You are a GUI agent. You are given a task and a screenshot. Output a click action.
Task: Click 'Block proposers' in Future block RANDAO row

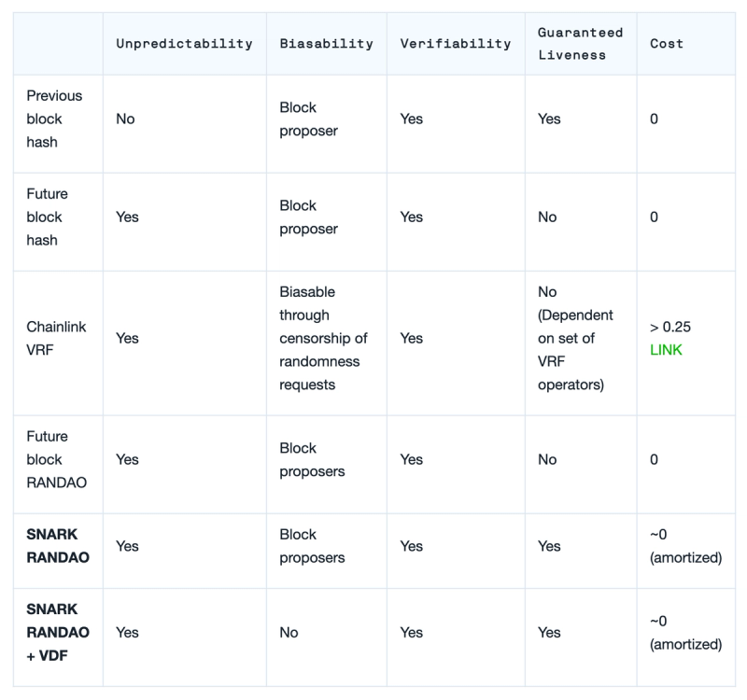[312, 459]
